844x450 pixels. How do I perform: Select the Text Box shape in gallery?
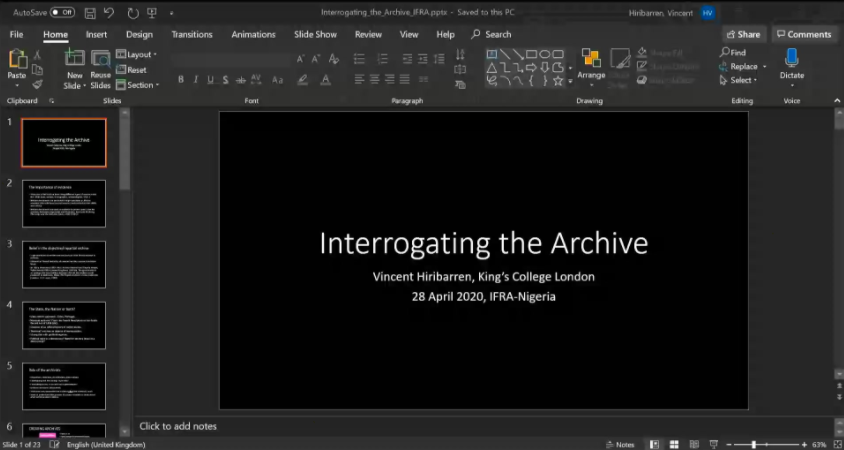point(491,54)
